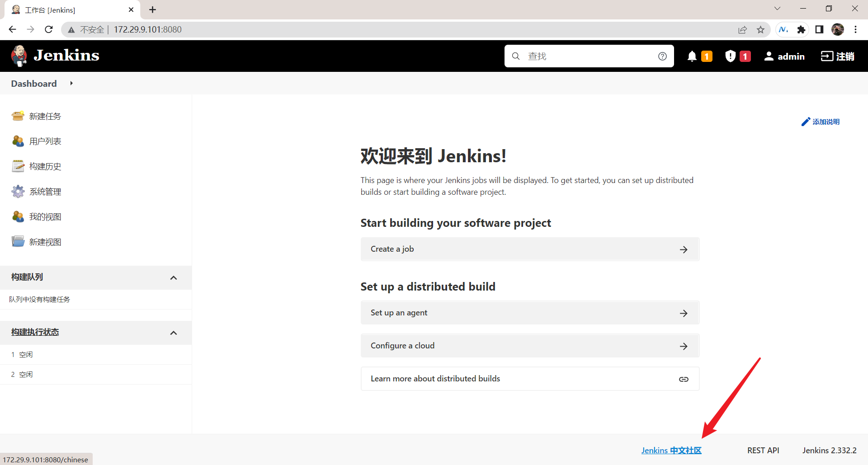Open 用户列表 in the sidebar
868x465 pixels.
click(45, 141)
